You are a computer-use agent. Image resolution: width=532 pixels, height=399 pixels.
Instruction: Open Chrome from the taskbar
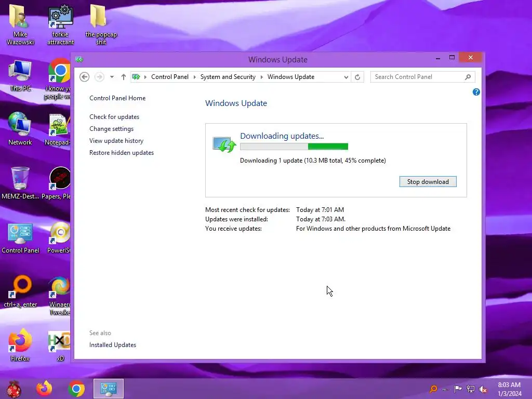coord(76,389)
